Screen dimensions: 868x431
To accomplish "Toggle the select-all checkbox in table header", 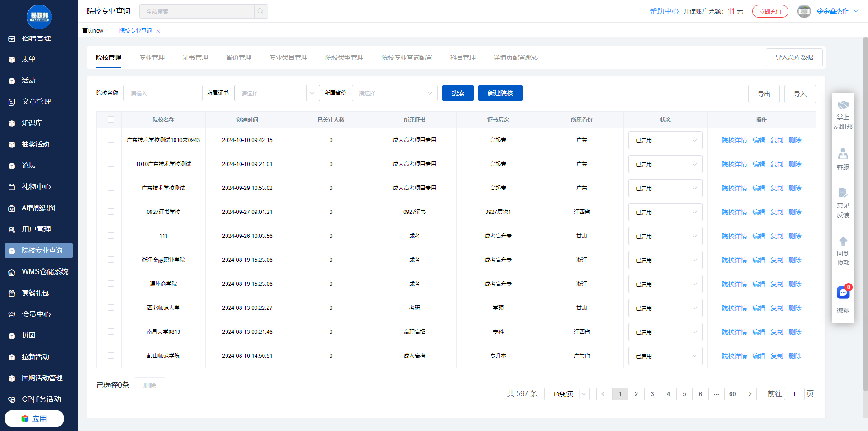I will (x=111, y=119).
